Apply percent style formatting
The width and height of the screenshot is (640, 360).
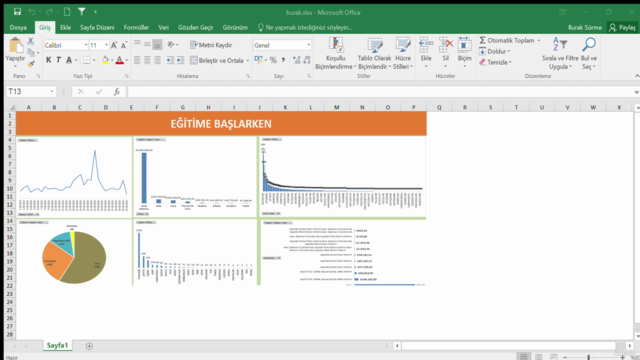click(273, 60)
